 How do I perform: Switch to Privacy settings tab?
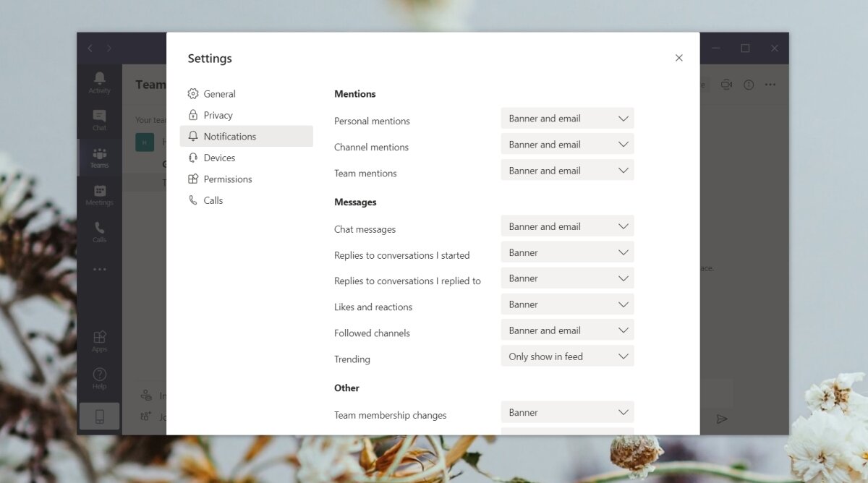tap(218, 115)
